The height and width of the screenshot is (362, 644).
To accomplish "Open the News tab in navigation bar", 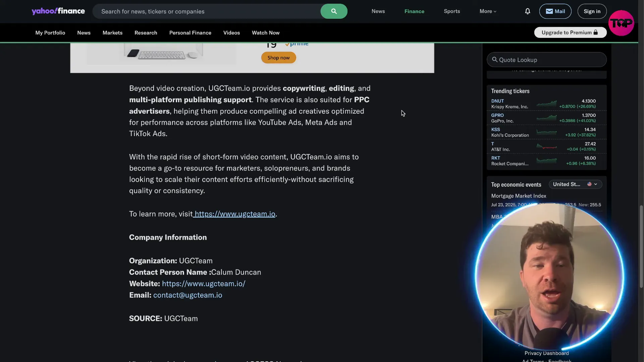I will point(84,33).
